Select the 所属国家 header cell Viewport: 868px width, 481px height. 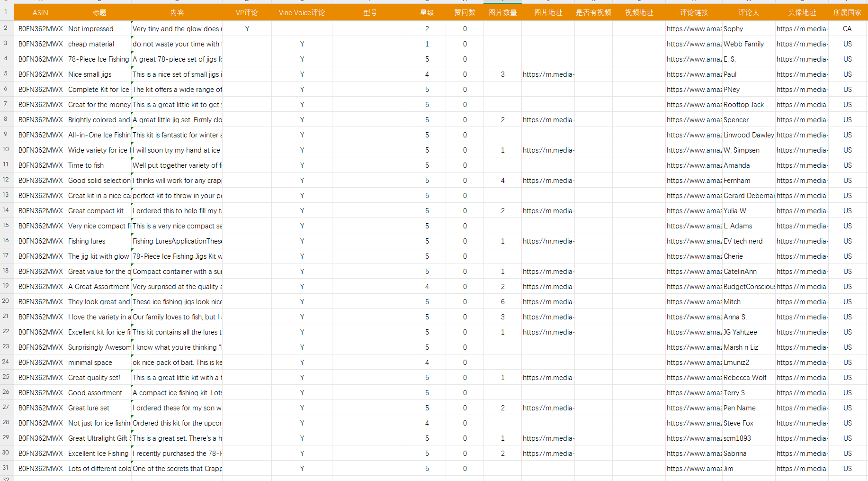(847, 13)
